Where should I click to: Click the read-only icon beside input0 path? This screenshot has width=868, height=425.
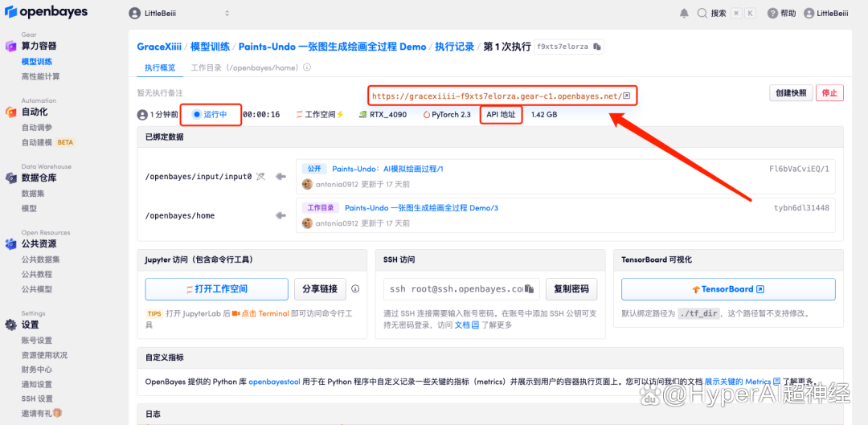click(x=260, y=176)
